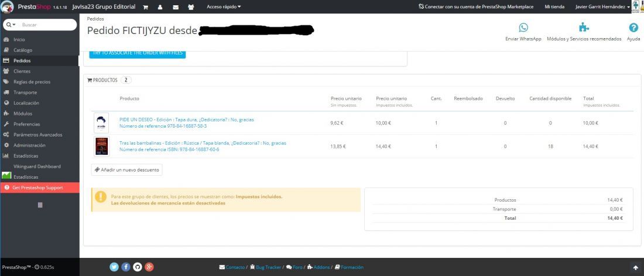
Task: Click the Pedidos breadcrumb
Action: (95, 19)
